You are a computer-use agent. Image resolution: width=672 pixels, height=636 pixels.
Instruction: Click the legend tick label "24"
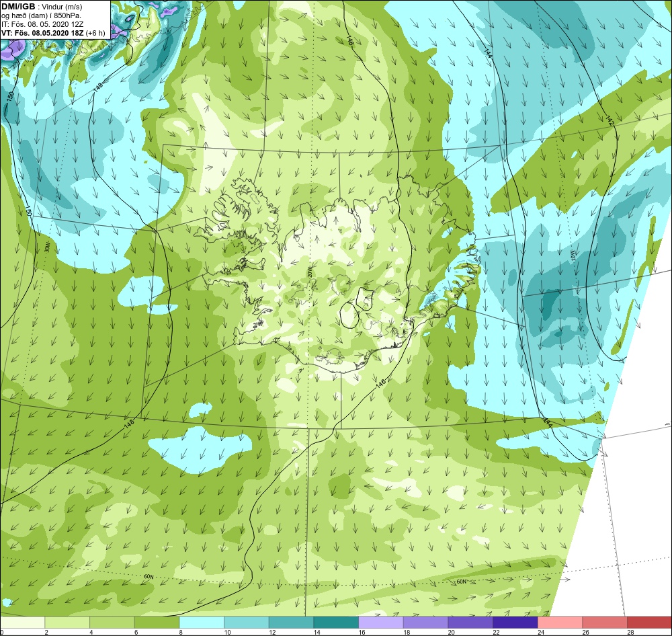click(541, 632)
